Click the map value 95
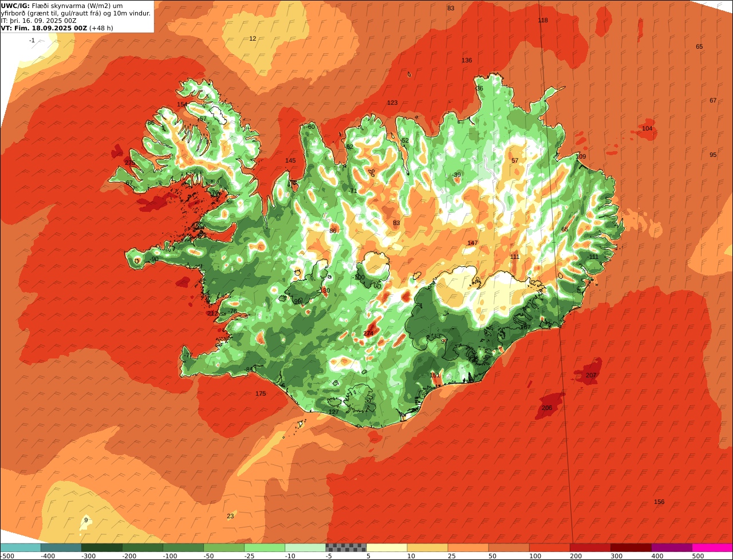The width and height of the screenshot is (733, 560). click(713, 155)
